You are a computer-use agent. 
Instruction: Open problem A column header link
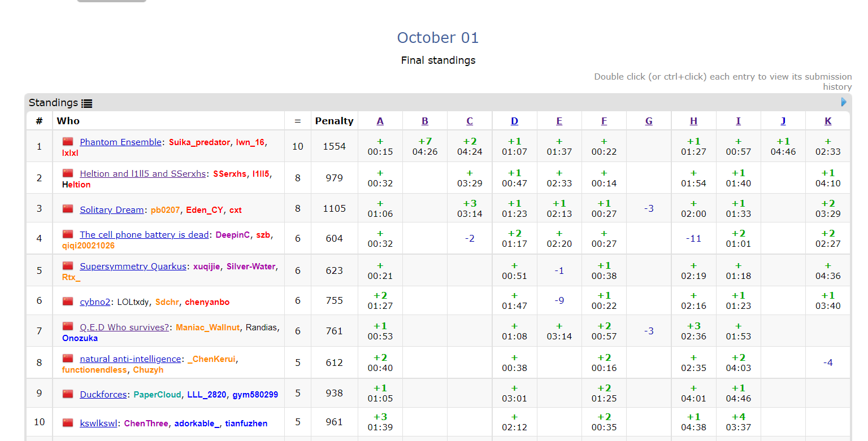[380, 121]
